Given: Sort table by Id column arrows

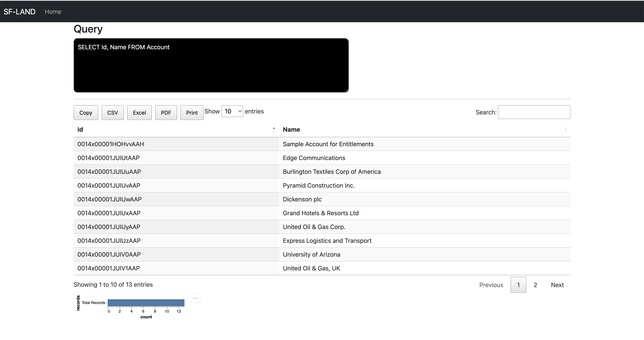Looking at the screenshot, I should [x=274, y=130].
